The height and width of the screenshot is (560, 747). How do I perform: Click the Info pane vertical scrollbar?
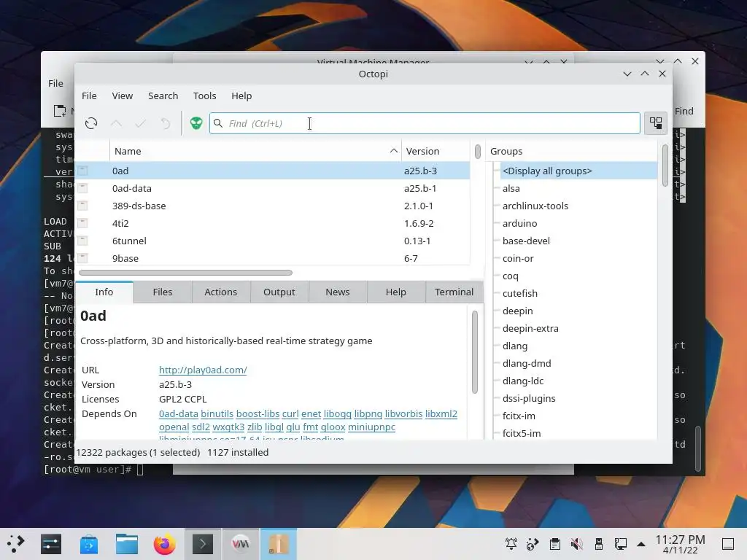pyautogui.click(x=474, y=352)
